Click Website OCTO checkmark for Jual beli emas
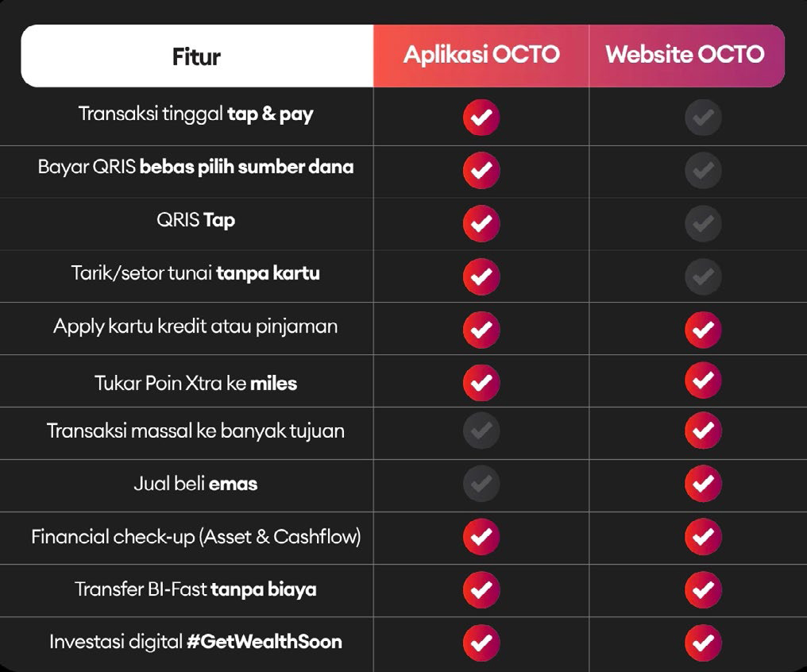807x672 pixels. coord(703,483)
